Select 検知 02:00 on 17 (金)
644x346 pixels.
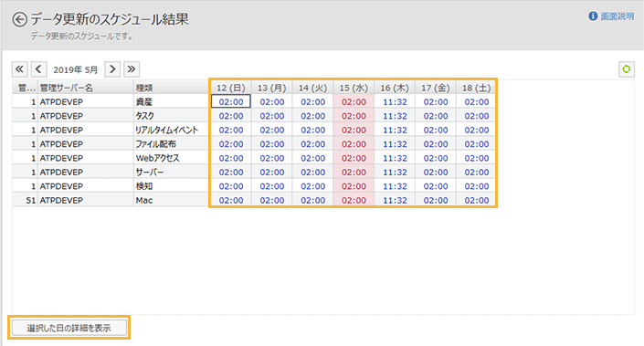click(436, 186)
